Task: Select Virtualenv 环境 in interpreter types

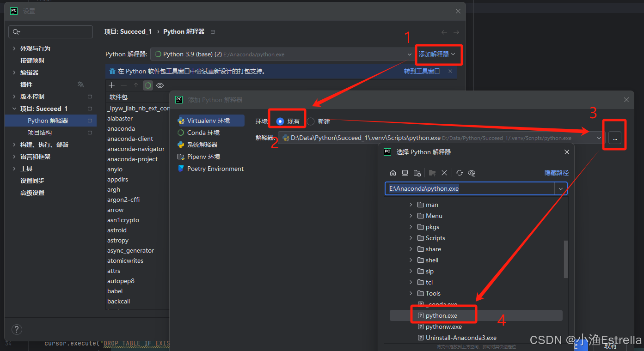Action: (x=210, y=121)
